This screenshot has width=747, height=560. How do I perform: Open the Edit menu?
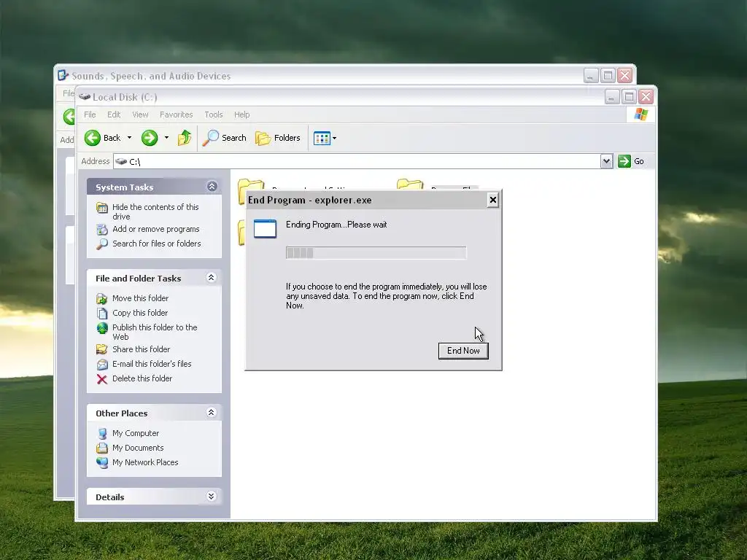(x=113, y=114)
